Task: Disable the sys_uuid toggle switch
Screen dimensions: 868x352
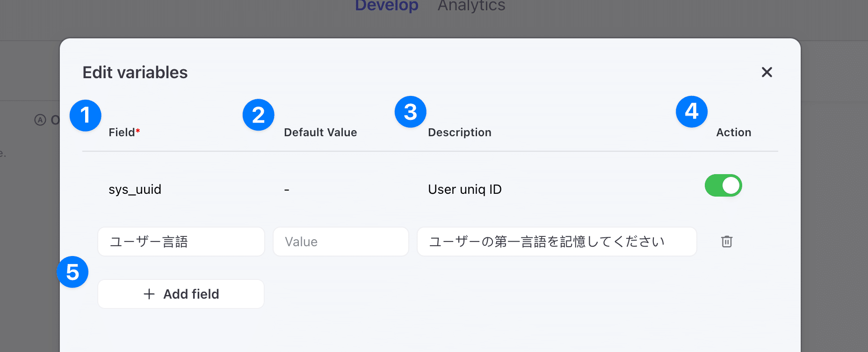Action: (x=723, y=185)
